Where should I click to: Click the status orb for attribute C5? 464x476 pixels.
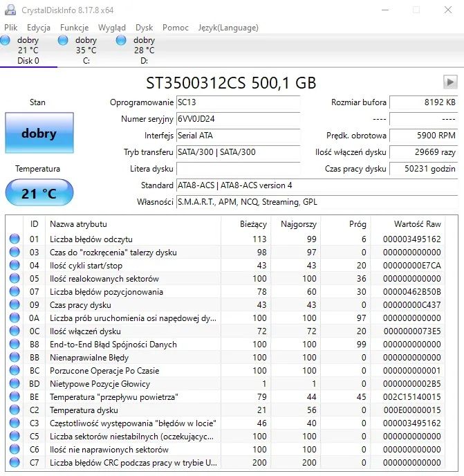[15, 437]
